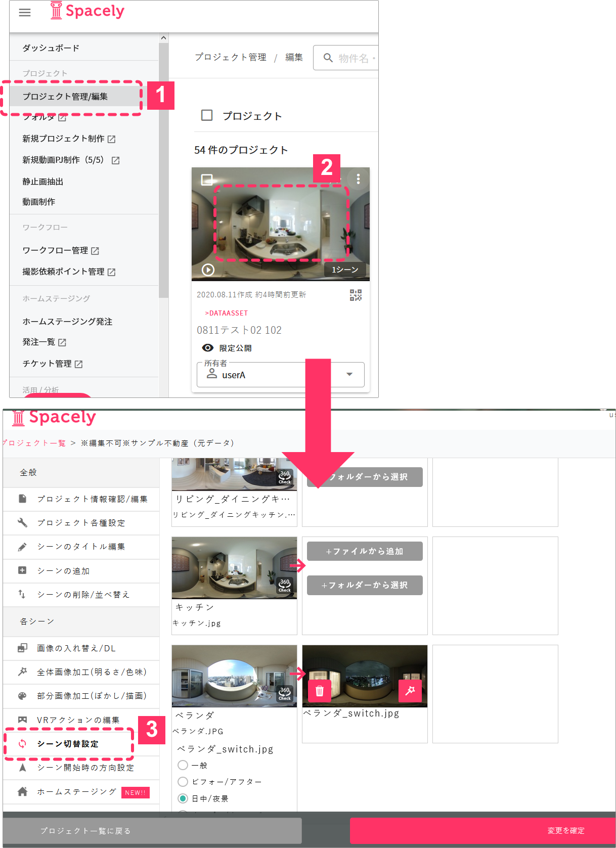Viewport: 616px width, 848px height.
Task: Click the external link icon beside 新規プロジェクト制作
Action: (112, 139)
